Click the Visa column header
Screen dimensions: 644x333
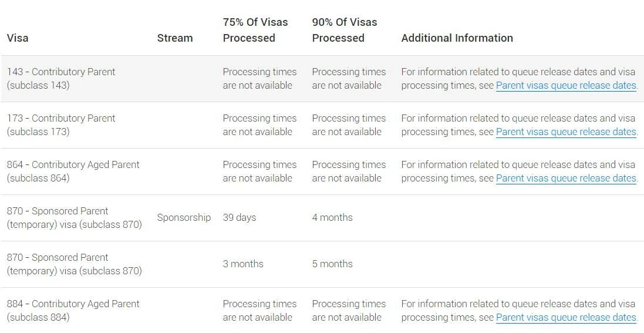pos(18,38)
